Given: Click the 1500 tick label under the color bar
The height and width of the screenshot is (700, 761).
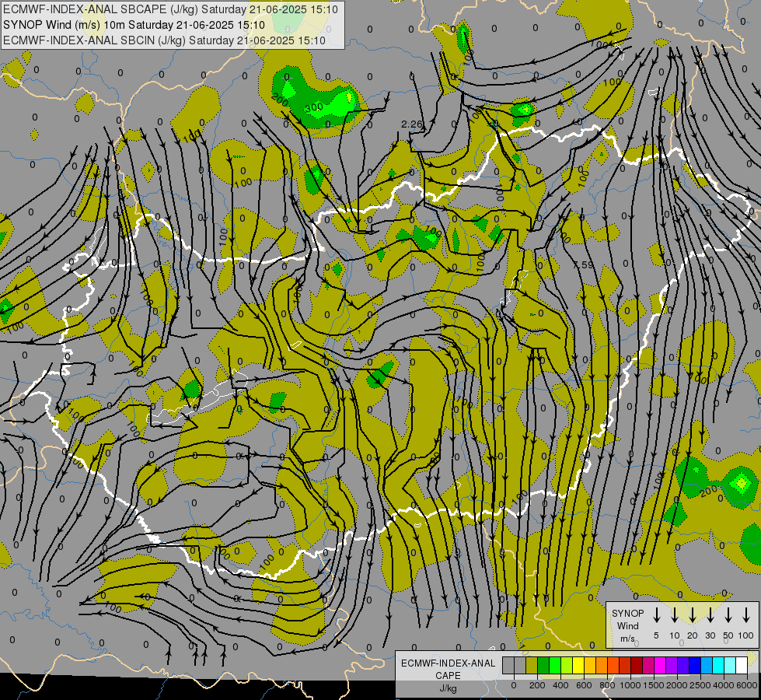Looking at the screenshot, I should point(654,685).
